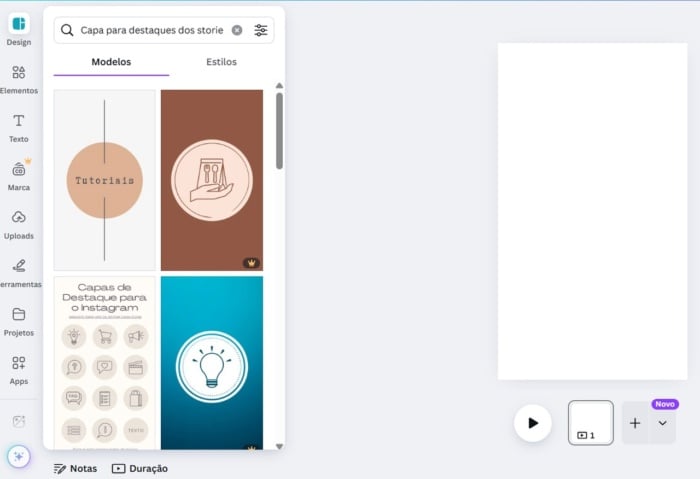Open the Marca brand kit section
The image size is (700, 479).
(x=19, y=176)
